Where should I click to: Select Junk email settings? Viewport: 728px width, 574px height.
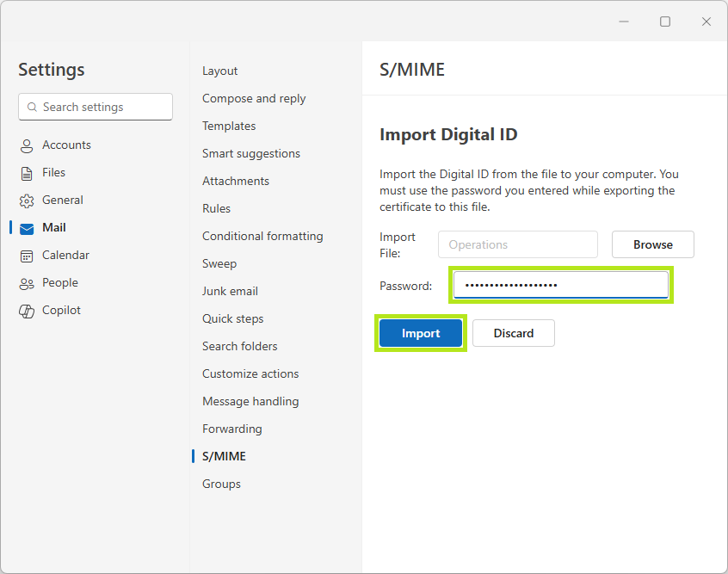230,291
